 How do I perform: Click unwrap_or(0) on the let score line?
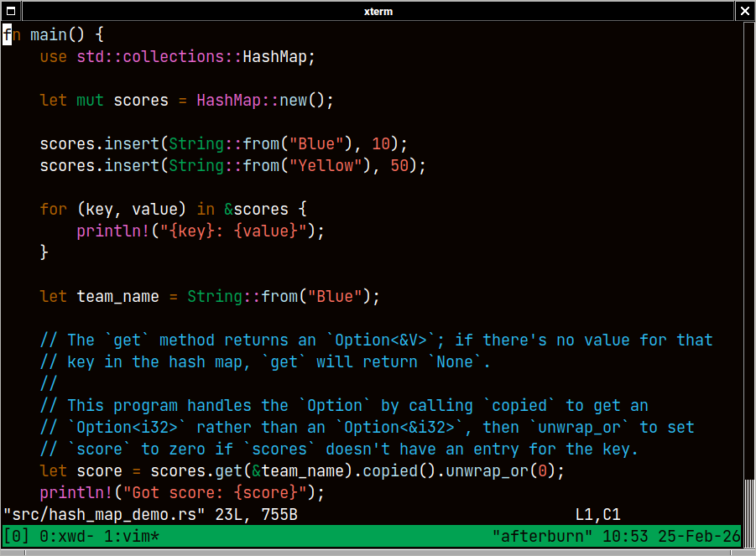click(499, 470)
